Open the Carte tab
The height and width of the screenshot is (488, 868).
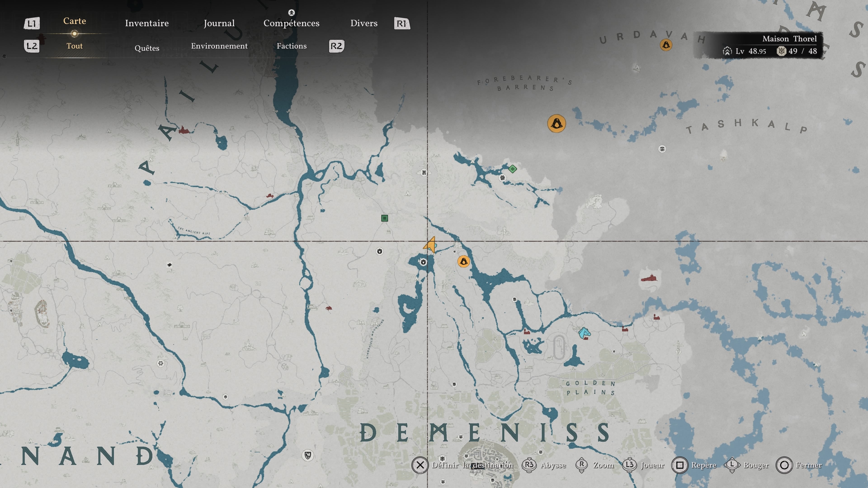click(x=74, y=21)
